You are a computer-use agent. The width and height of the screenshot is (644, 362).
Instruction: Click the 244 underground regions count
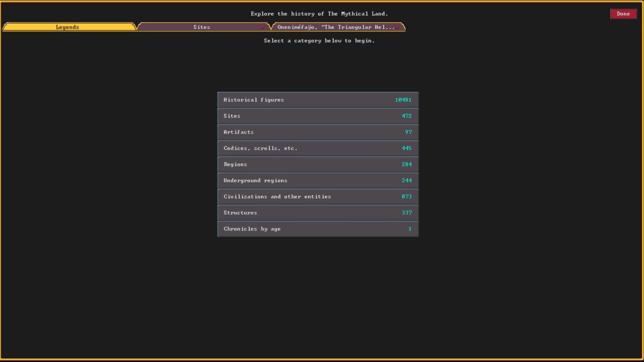[406, 180]
